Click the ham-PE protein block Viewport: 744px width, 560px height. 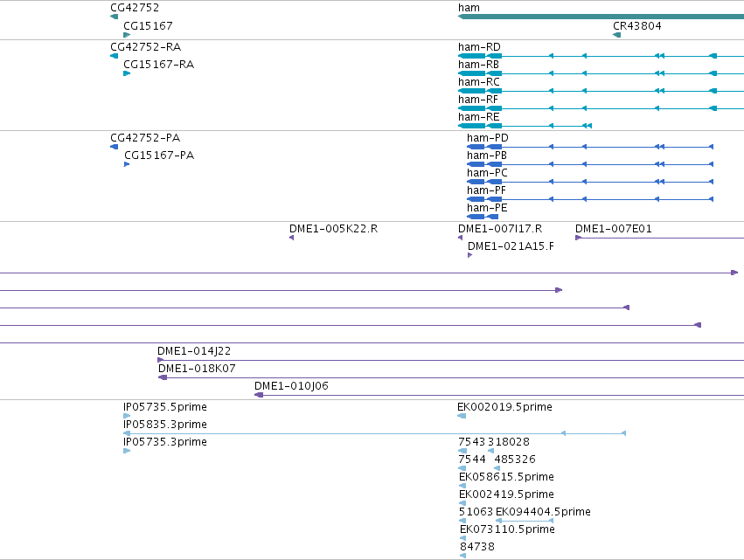point(483,217)
